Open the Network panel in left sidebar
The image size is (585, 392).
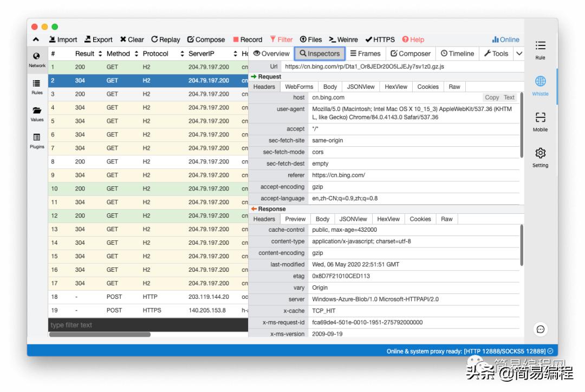36,58
